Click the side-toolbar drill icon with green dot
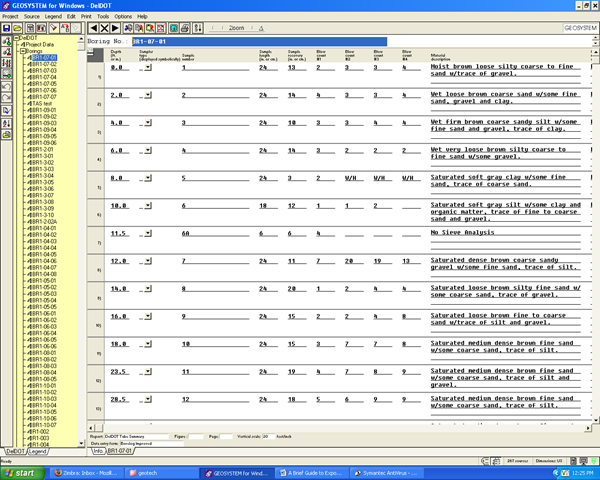The image size is (600, 480). (7, 41)
